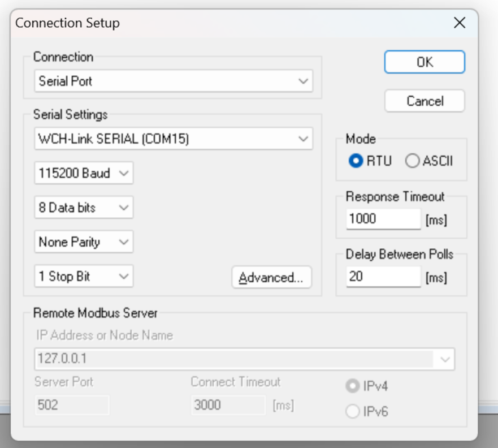Open the WCH-Link SERIAL COM port dropdown
The image size is (498, 448).
click(174, 139)
